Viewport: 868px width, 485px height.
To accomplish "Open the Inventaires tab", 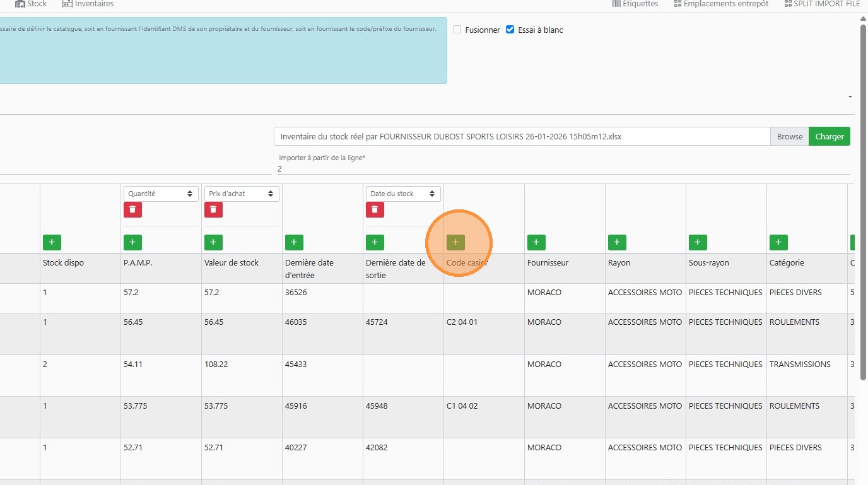I will (x=88, y=4).
